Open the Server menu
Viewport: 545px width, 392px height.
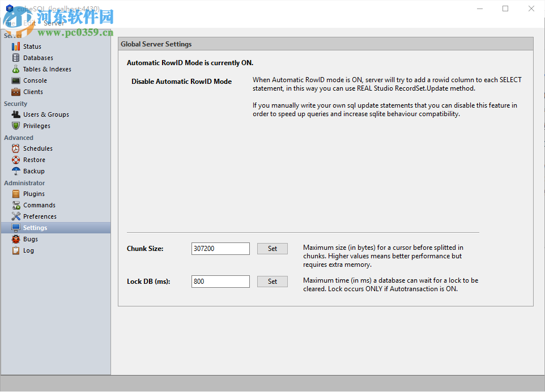pos(54,23)
